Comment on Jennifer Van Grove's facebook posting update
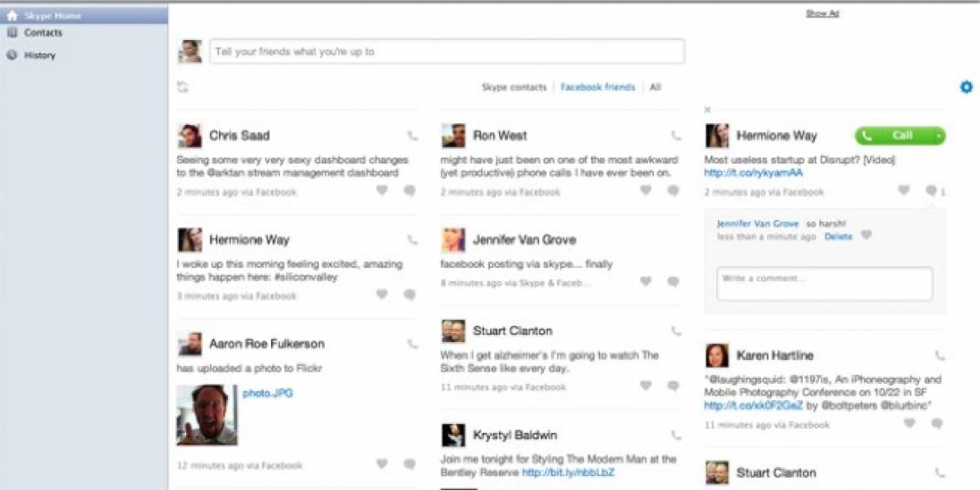Screen dimensions: 980x490 [x=673, y=281]
